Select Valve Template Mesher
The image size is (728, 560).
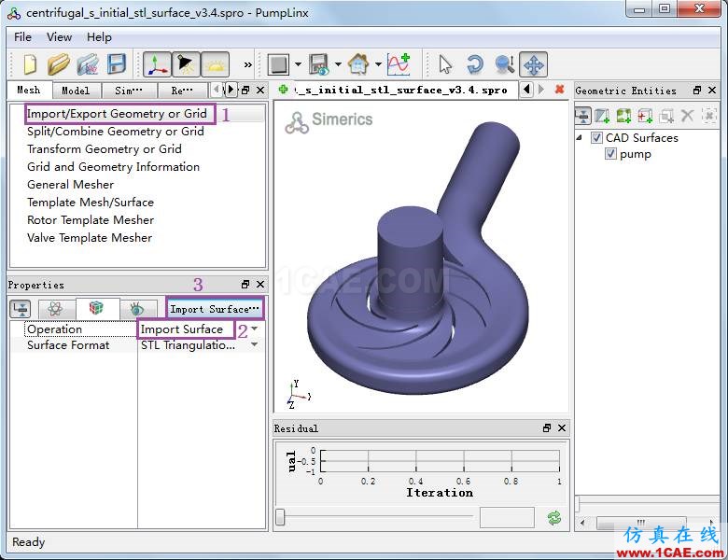(x=90, y=237)
